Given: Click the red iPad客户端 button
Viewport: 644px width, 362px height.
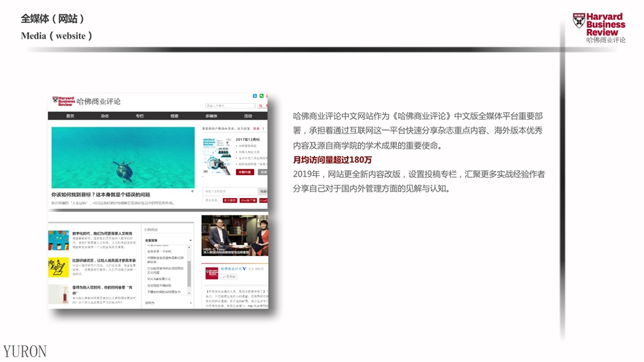Looking at the screenshot, I should click(x=248, y=200).
